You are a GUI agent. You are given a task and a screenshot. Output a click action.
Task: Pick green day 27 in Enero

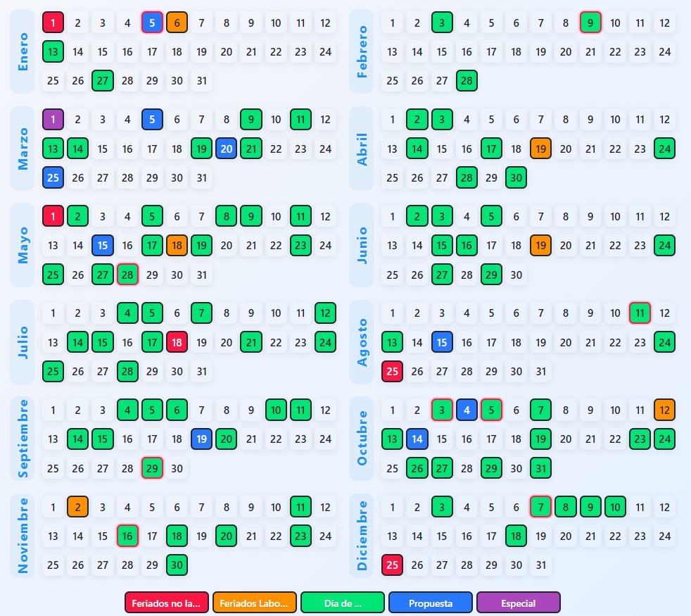pyautogui.click(x=103, y=81)
